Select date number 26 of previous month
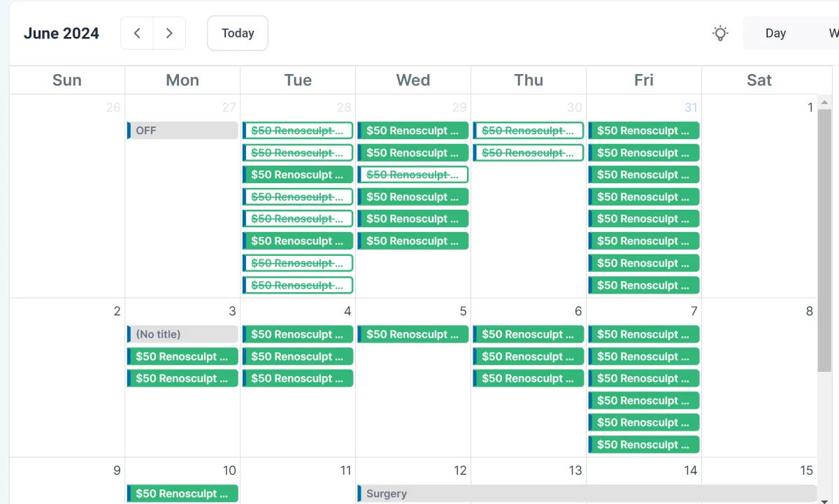Image resolution: width=839 pixels, height=504 pixels. (x=113, y=108)
